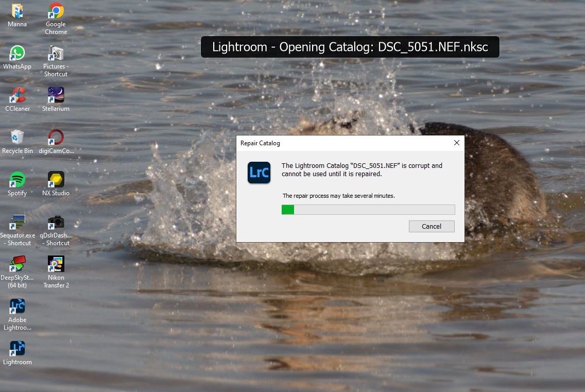Cancel the catalog repair process
This screenshot has height=392, width=585.
[x=432, y=226]
